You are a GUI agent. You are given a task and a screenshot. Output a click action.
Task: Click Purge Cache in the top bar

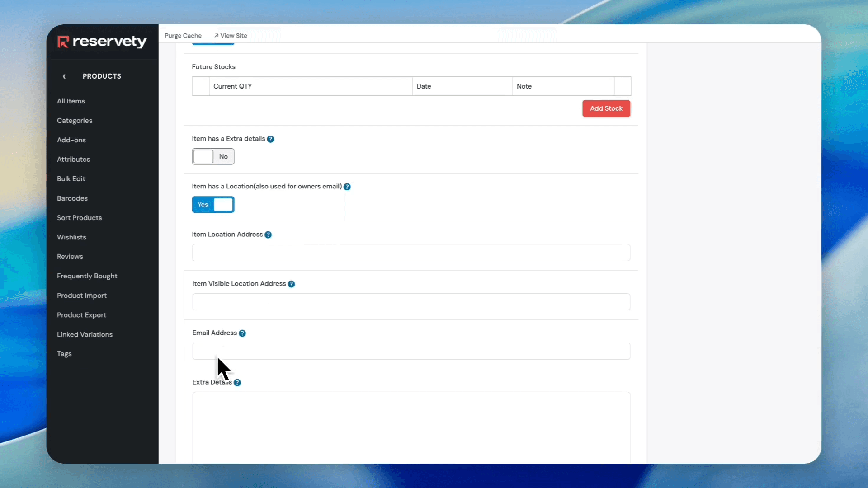(183, 36)
